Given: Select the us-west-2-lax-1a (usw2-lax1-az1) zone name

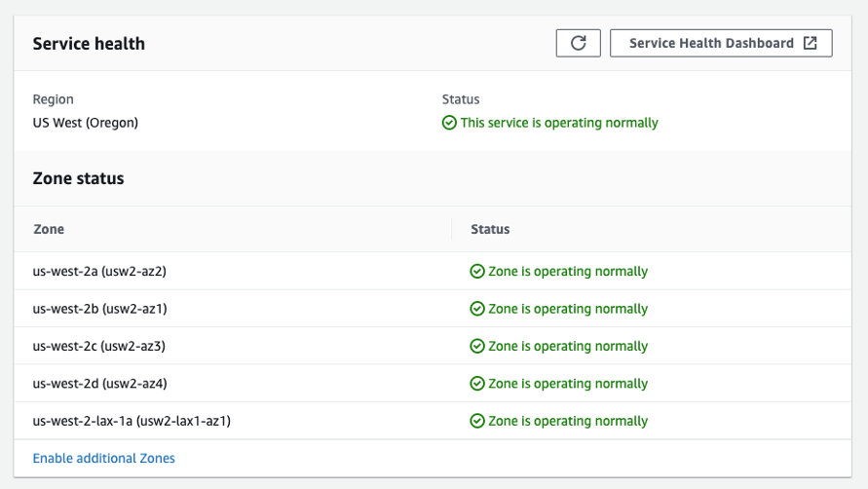Looking at the screenshot, I should pyautogui.click(x=132, y=422).
